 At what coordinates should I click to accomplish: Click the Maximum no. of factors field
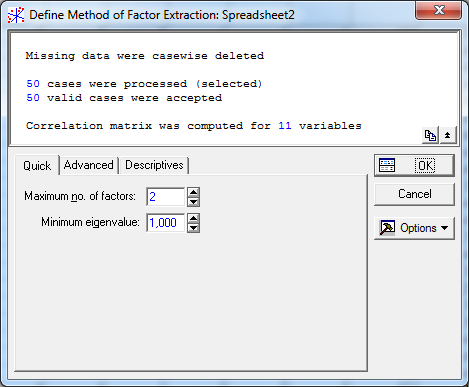166,197
